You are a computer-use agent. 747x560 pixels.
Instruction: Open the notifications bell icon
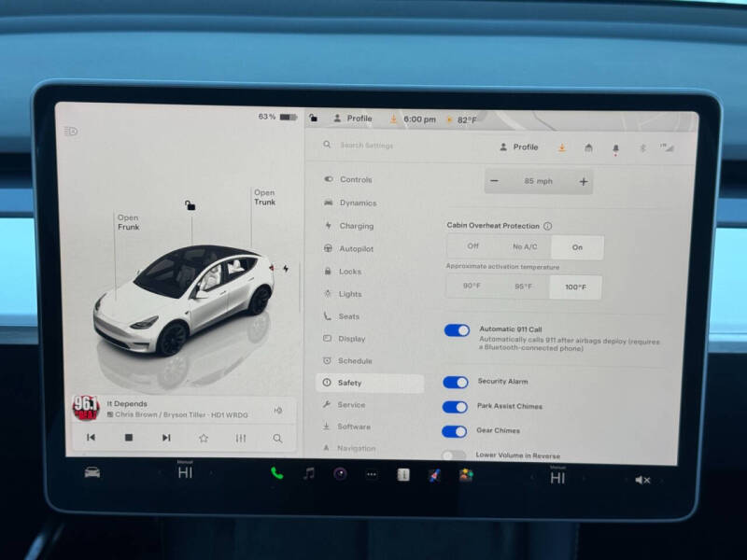pyautogui.click(x=615, y=147)
